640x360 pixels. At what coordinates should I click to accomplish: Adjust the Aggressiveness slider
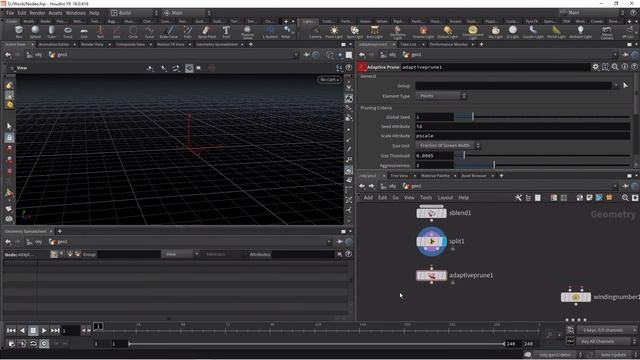(x=542, y=165)
